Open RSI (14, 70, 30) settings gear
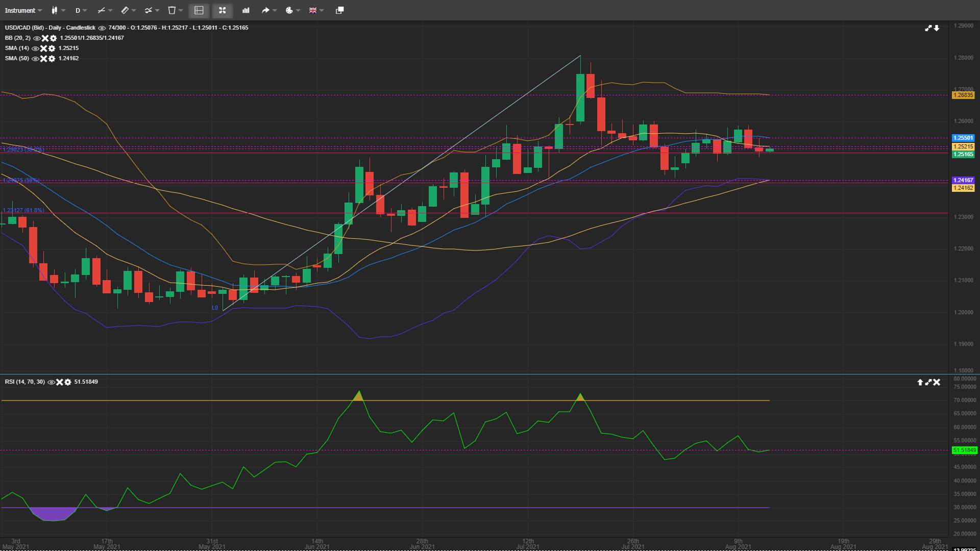 (68, 382)
